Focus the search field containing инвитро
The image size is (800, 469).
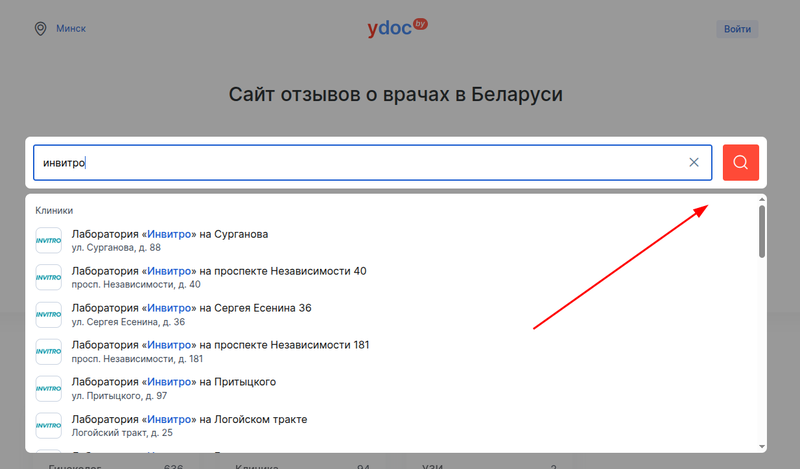pyautogui.click(x=372, y=162)
